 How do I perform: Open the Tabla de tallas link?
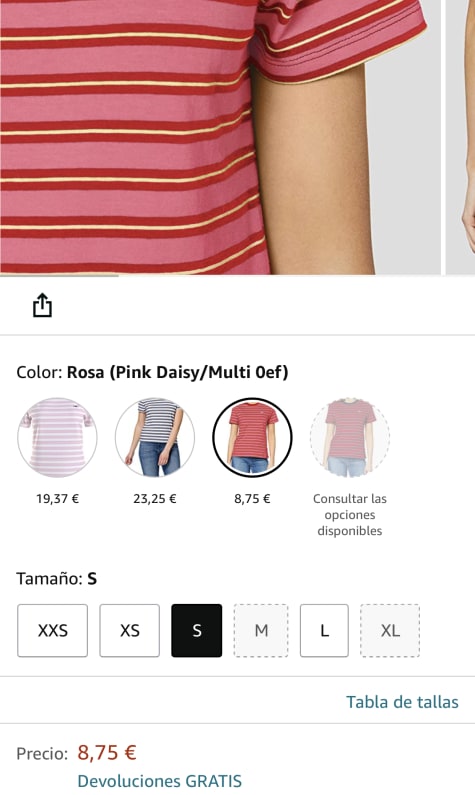pyautogui.click(x=403, y=702)
